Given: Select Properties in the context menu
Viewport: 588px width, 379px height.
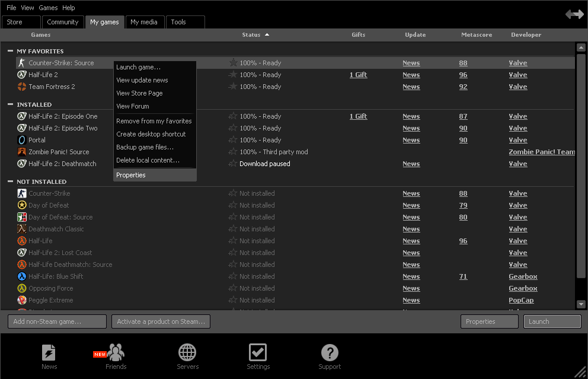Looking at the screenshot, I should (155, 175).
